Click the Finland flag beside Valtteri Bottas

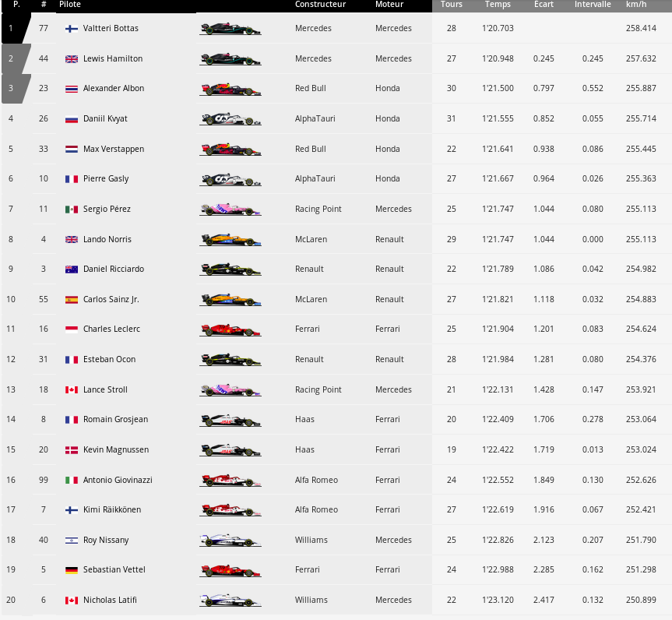(71, 29)
